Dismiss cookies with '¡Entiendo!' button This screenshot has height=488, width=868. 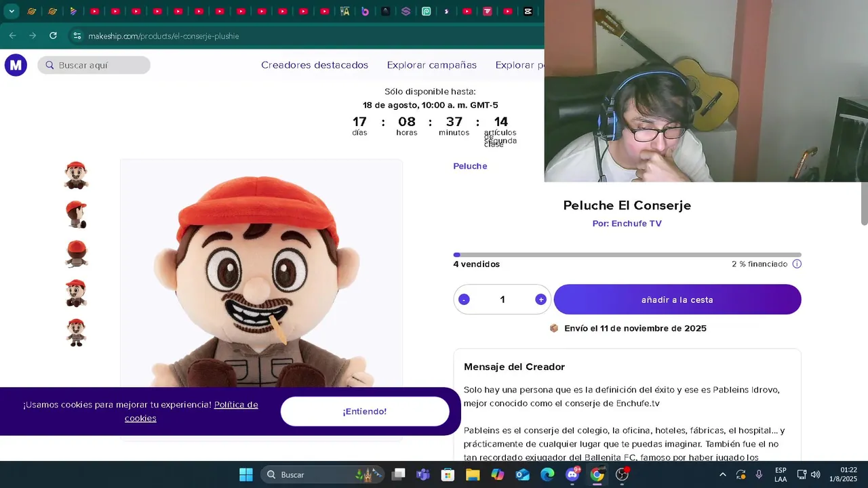point(365,411)
